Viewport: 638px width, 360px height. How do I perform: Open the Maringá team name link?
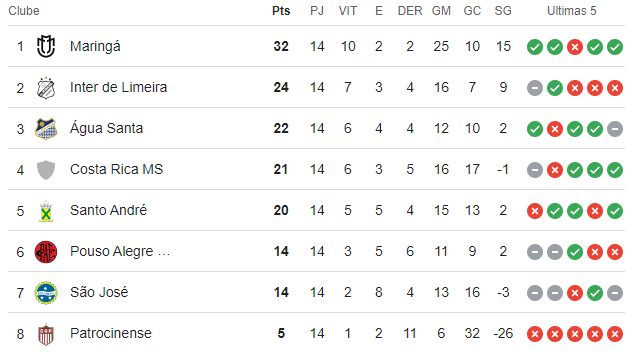[x=95, y=47]
